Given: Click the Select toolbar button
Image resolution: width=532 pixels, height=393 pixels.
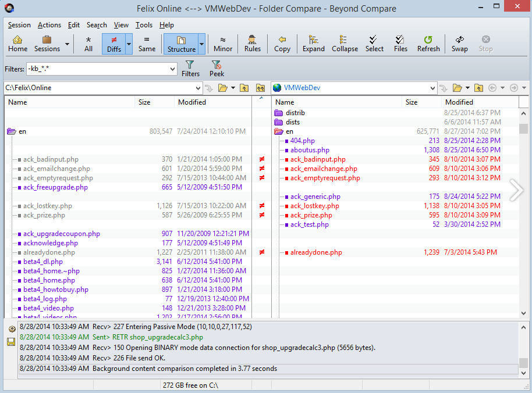Looking at the screenshot, I should point(374,44).
